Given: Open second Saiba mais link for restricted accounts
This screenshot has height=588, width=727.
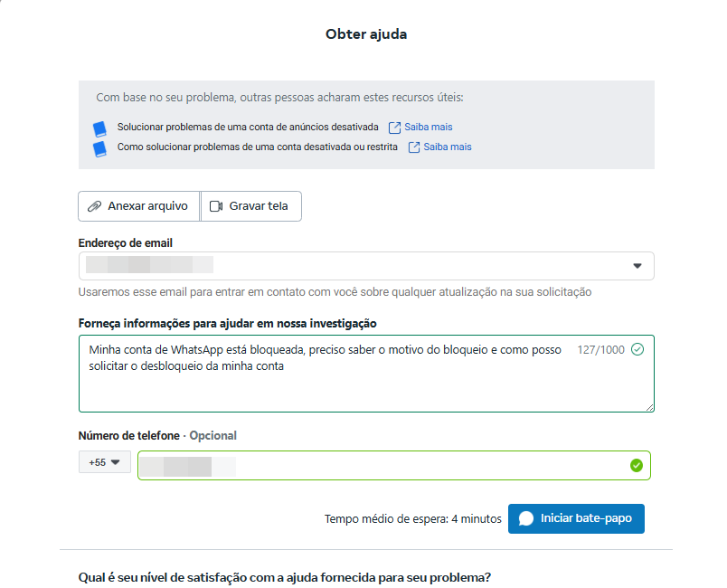Looking at the screenshot, I should coord(448,147).
